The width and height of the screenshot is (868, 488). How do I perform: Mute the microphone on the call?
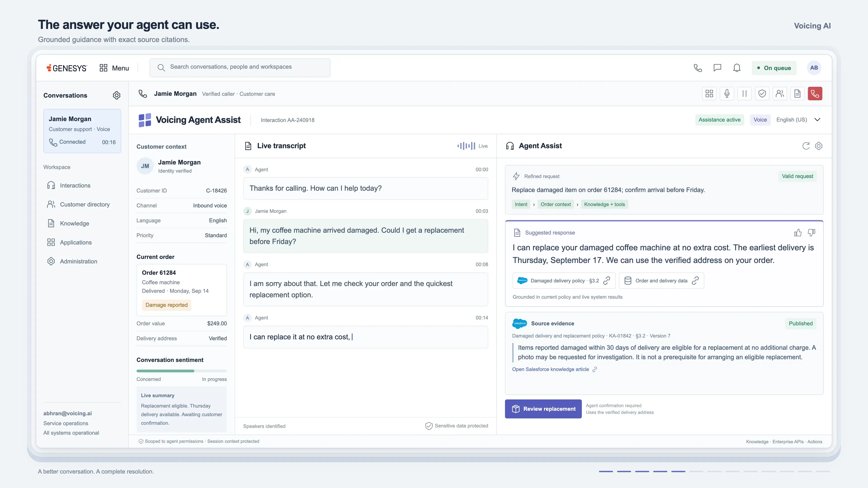coord(727,94)
